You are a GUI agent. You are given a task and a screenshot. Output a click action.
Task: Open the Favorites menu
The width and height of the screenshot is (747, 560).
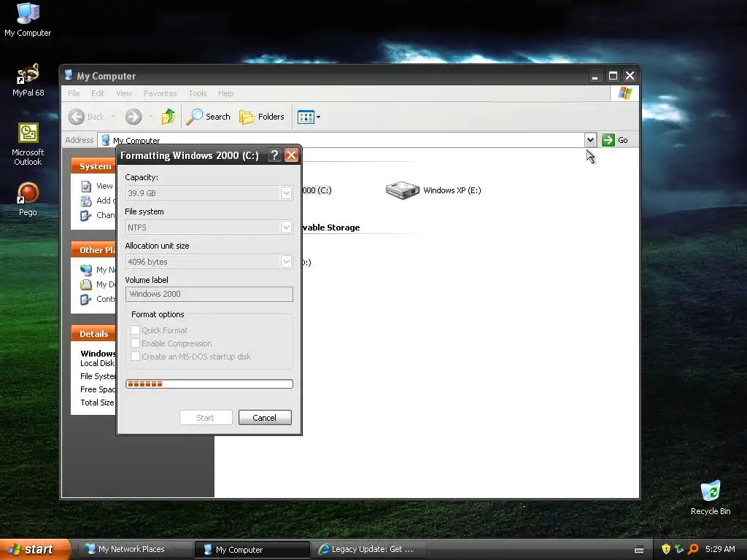coord(160,93)
